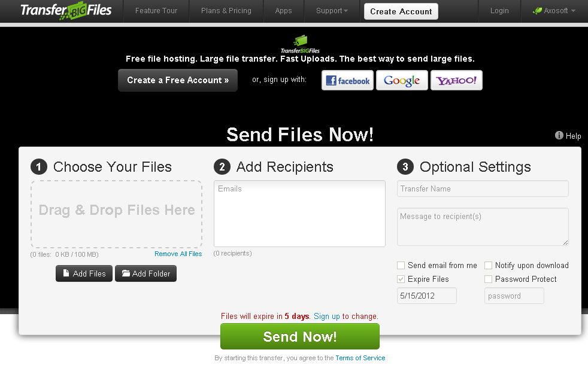Sign up with the Facebook icon button
Viewport: 588px width, 371px height.
pyautogui.click(x=348, y=80)
